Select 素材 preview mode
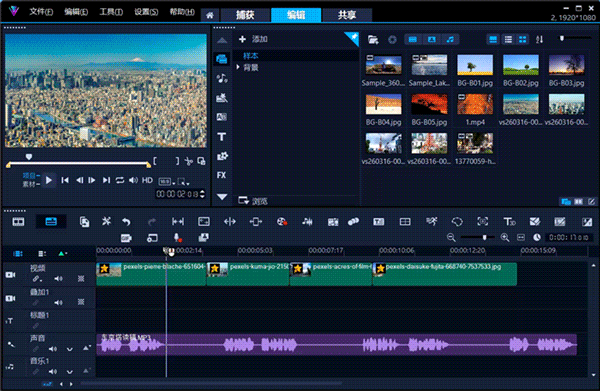This screenshot has width=600, height=391. [31, 184]
